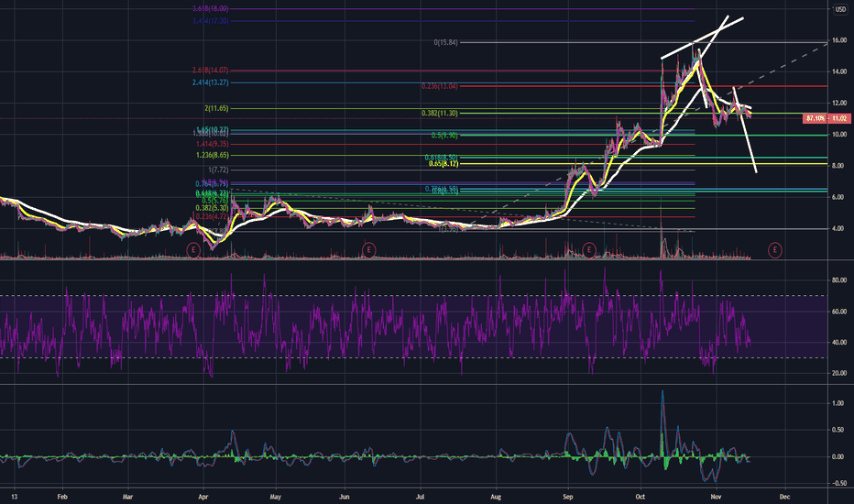Open the earnings marker near April
Screen dimensions: 854x504
pos(193,250)
